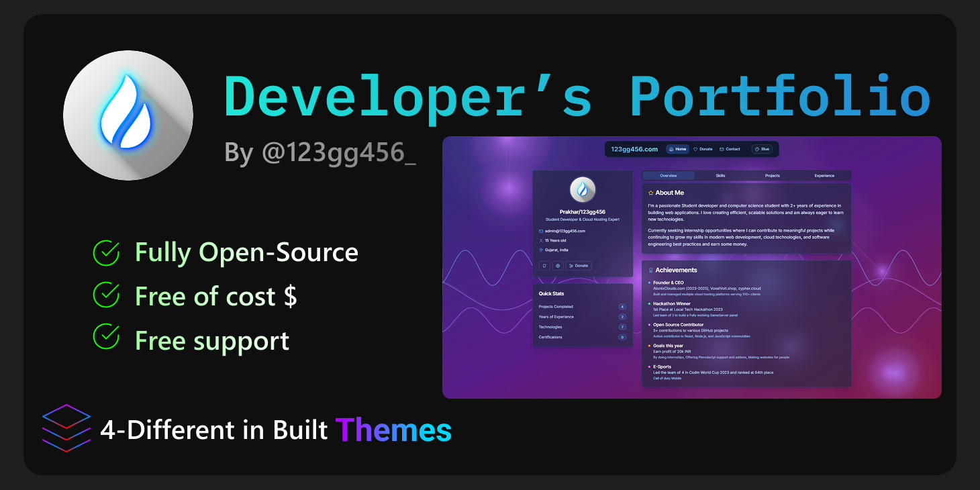Toggle the checkmark beside Free of cost
980x490 pixels.
106,296
